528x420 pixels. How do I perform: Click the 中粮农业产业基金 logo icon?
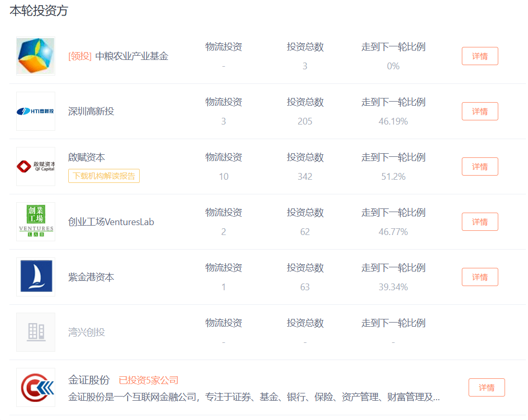tap(35, 56)
